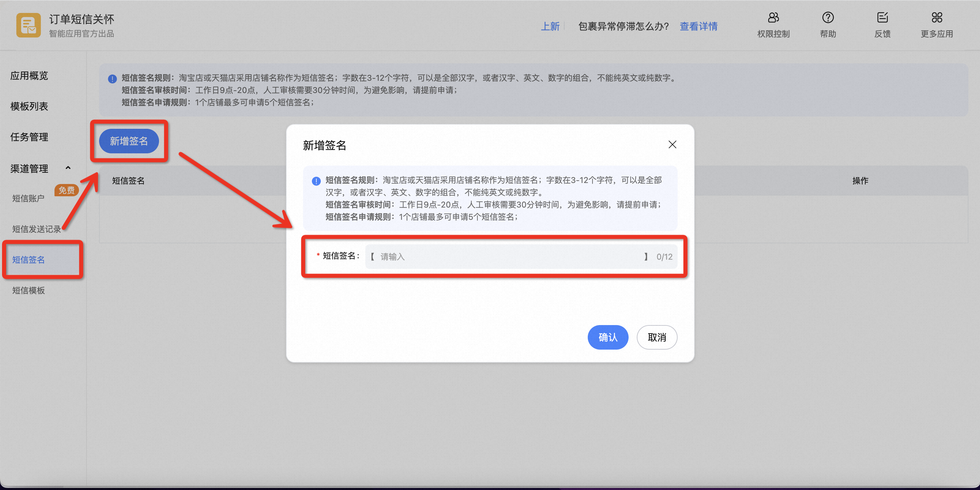
Task: Click the 新增签名 dialog title
Action: pos(325,146)
